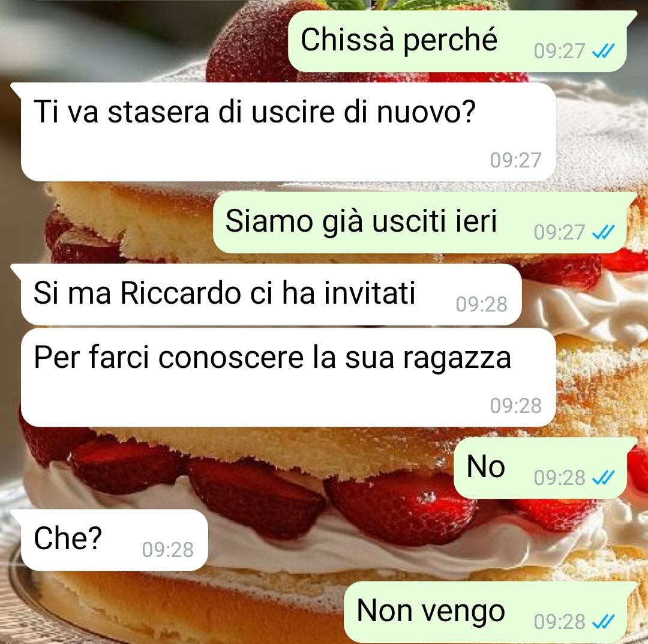The width and height of the screenshot is (648, 644).
Task: Click the 09:28 time on Riccardo message
Action: click(x=481, y=305)
